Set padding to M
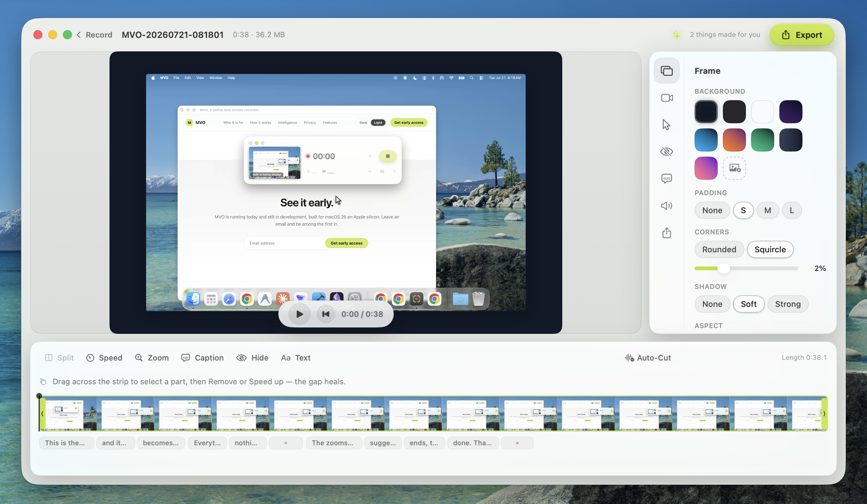 click(x=767, y=211)
